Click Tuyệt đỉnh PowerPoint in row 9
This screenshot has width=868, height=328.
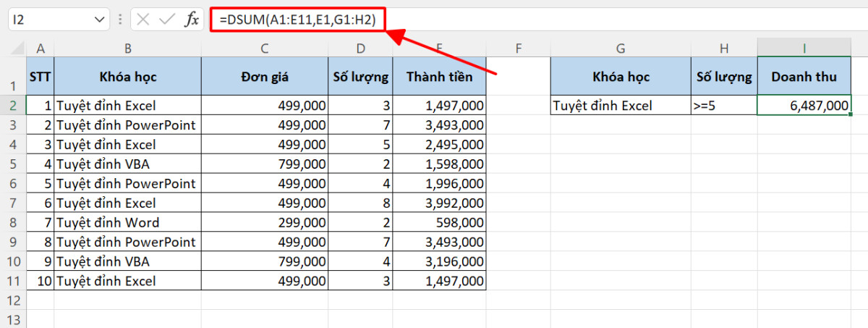coord(127,242)
